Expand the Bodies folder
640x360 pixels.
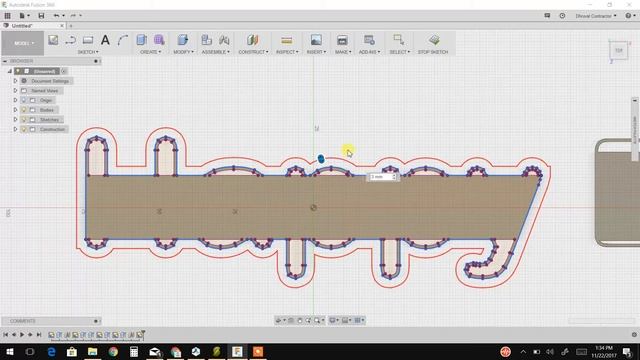click(x=16, y=110)
